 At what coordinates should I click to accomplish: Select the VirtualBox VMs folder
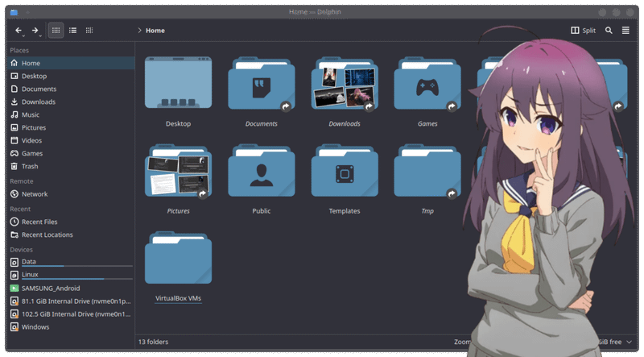(178, 259)
